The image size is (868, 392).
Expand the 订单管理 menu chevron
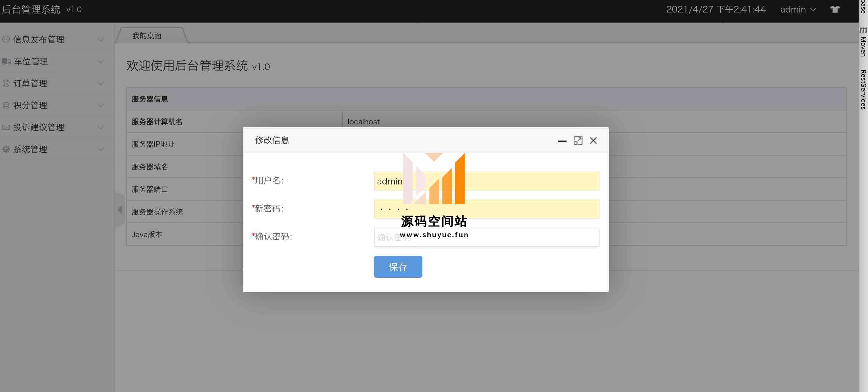click(100, 83)
